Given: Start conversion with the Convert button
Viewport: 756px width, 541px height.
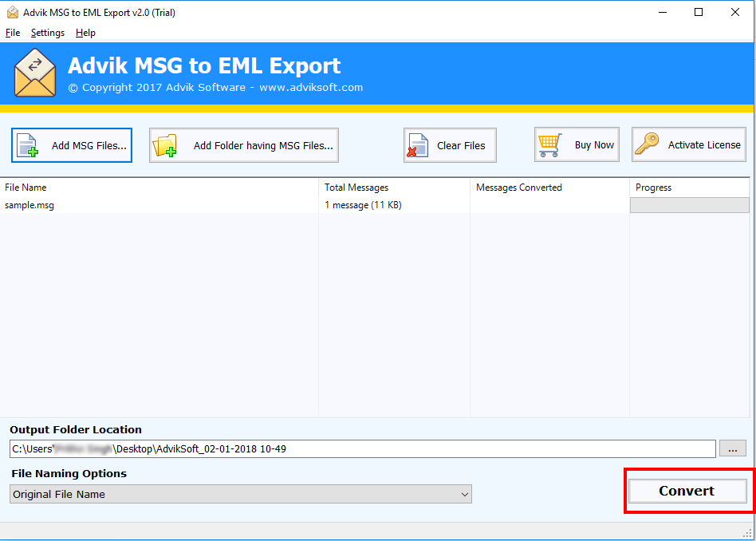Looking at the screenshot, I should pos(687,491).
